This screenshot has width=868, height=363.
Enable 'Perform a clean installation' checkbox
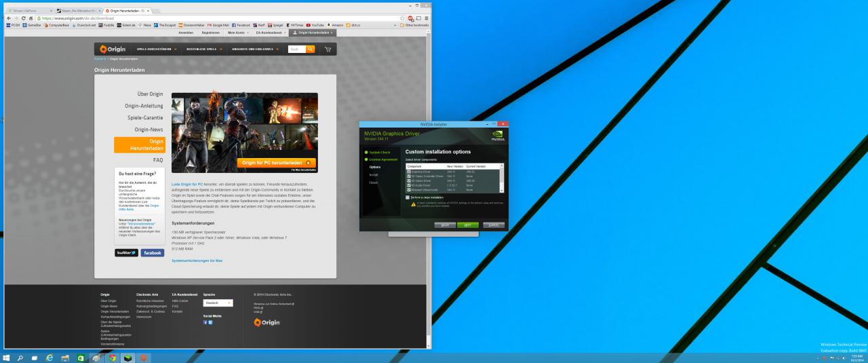408,197
